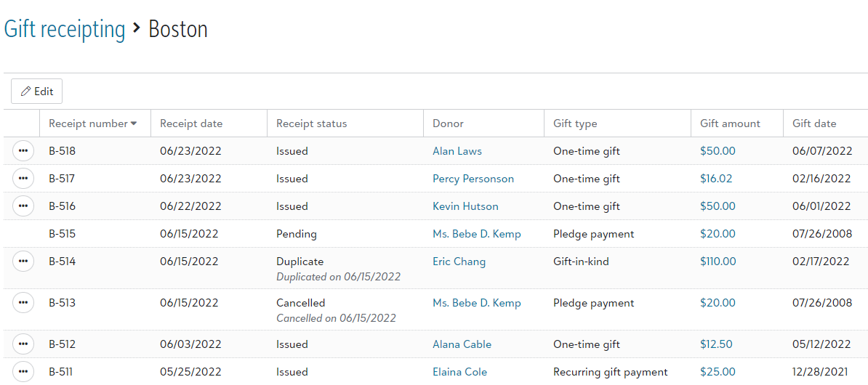
Task: Open the actions menu for receipt B-513
Action: [x=23, y=303]
